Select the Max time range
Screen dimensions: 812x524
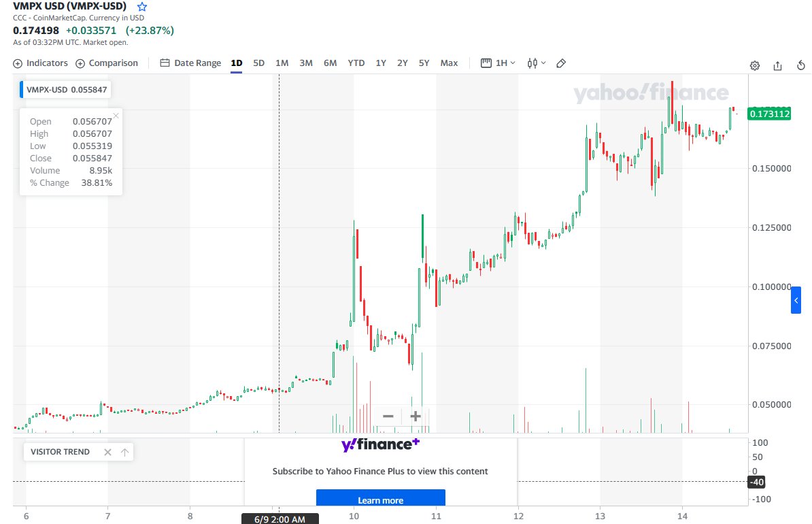click(449, 63)
